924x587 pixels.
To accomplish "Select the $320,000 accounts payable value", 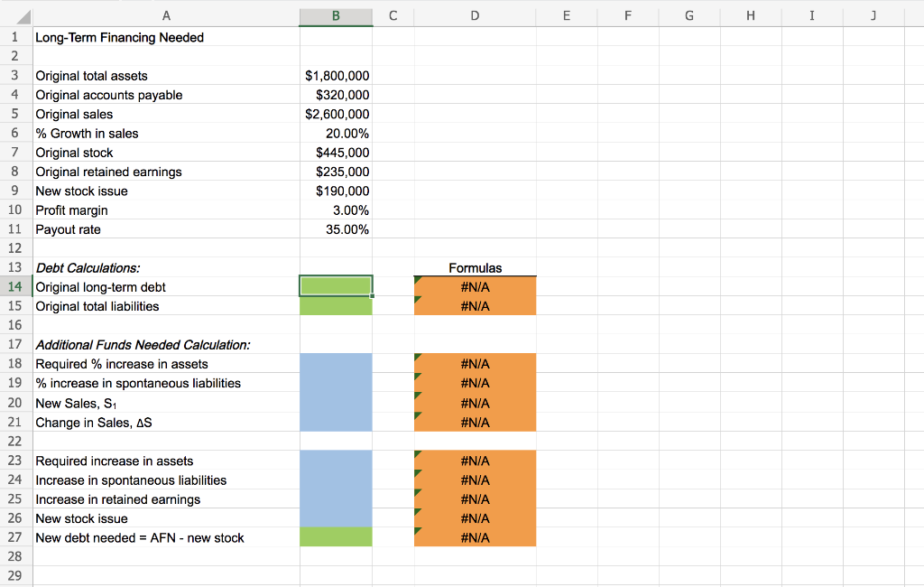I will tap(336, 95).
